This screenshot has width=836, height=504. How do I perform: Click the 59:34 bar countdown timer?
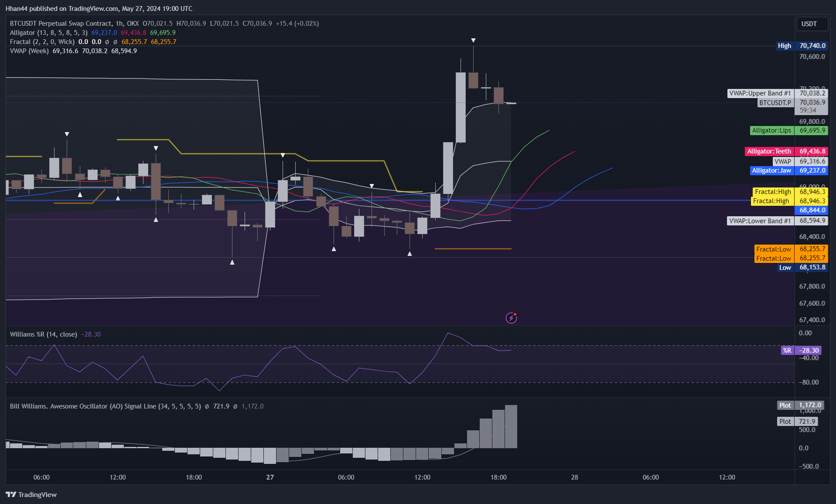click(808, 111)
